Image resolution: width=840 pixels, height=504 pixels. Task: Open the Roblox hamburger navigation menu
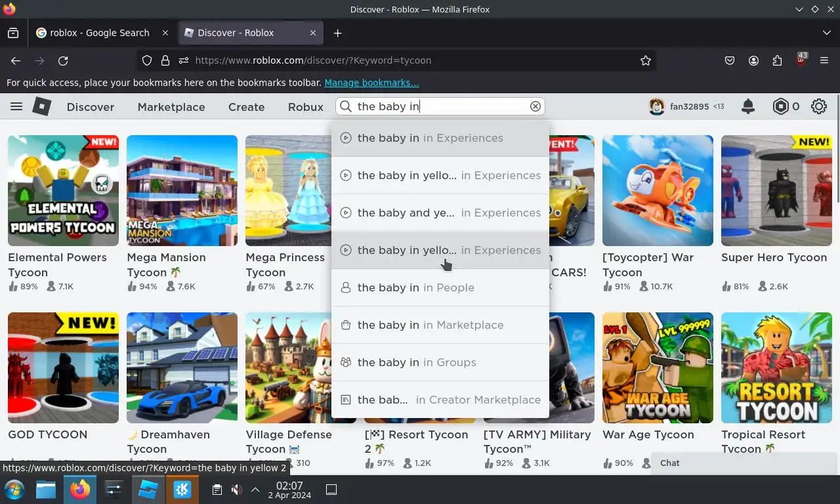pyautogui.click(x=16, y=106)
